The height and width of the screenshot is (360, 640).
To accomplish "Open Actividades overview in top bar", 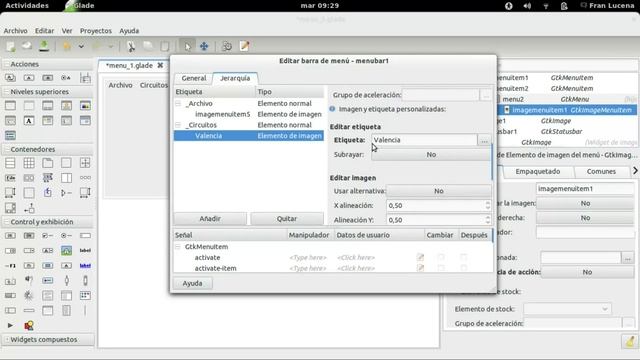I will [x=27, y=5].
